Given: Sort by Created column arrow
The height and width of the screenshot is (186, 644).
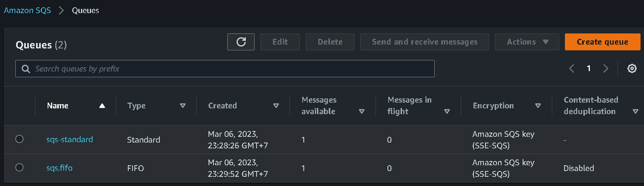Looking at the screenshot, I should coord(276,106).
